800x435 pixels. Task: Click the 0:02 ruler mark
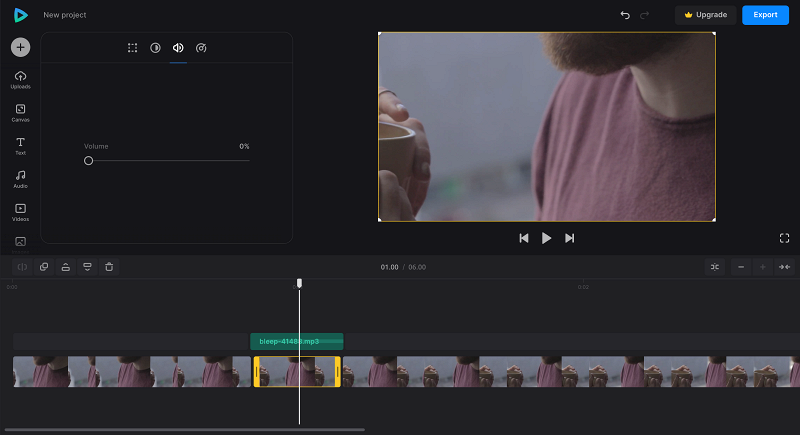(583, 287)
